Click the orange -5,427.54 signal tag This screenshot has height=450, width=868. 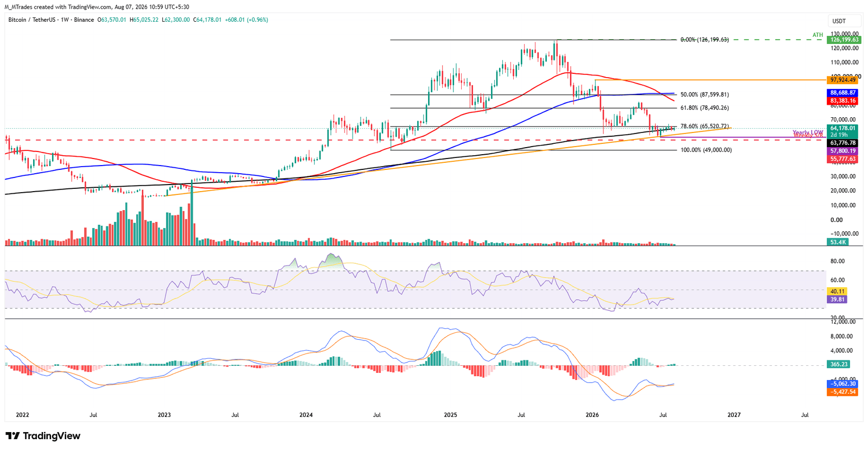[843, 391]
